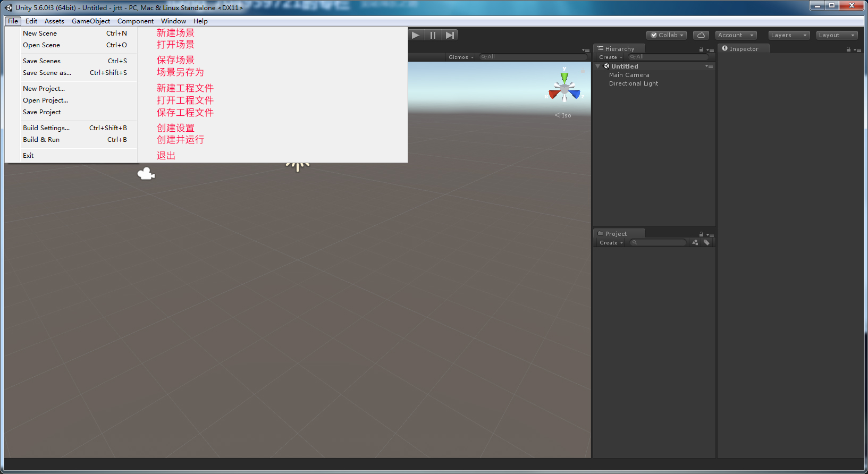
Task: Open the Layout dropdown
Action: [x=837, y=35]
